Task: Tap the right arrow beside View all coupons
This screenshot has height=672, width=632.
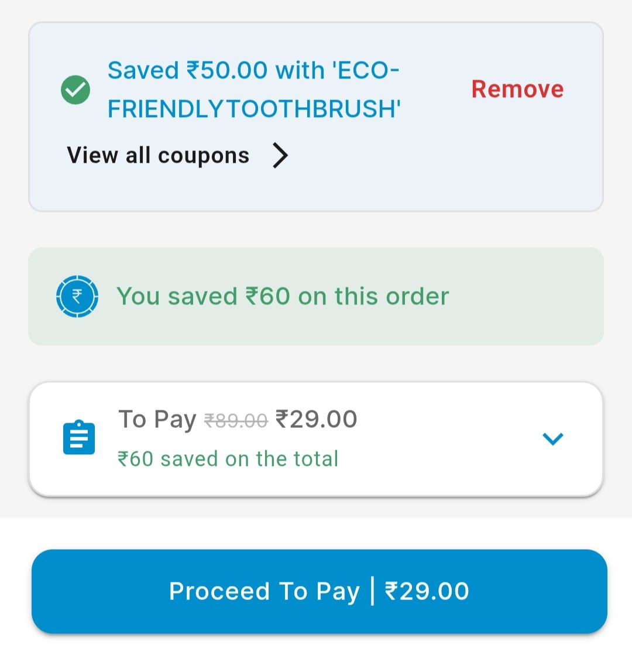Action: coord(281,156)
